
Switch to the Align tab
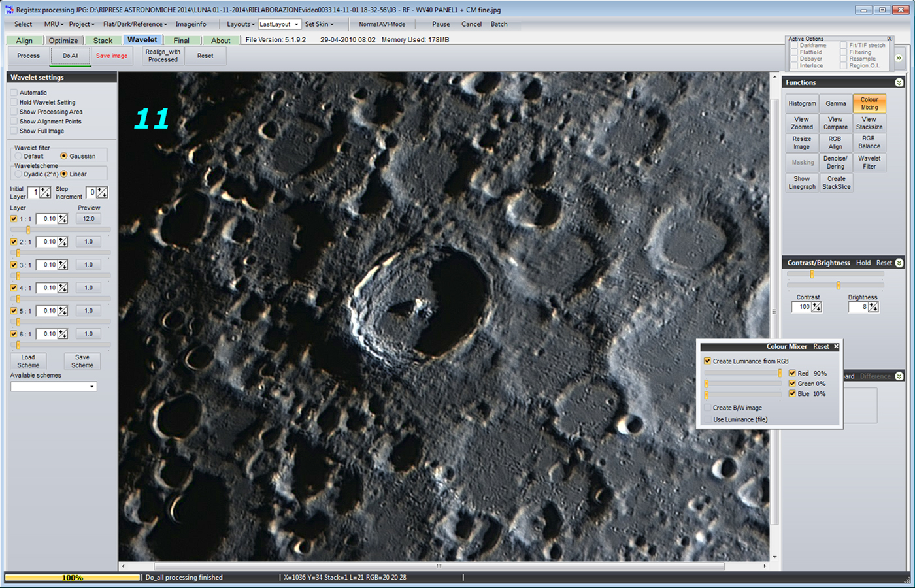pos(24,41)
